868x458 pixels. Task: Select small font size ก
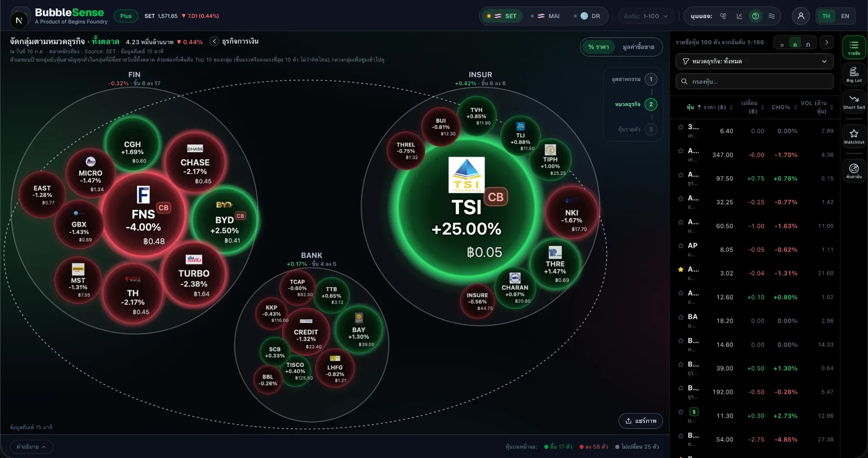(782, 44)
